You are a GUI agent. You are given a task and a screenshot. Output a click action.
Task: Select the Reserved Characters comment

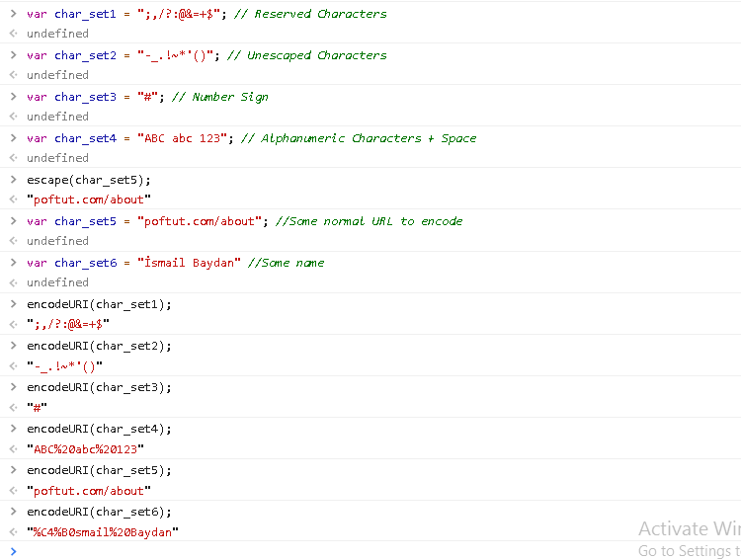coord(310,14)
